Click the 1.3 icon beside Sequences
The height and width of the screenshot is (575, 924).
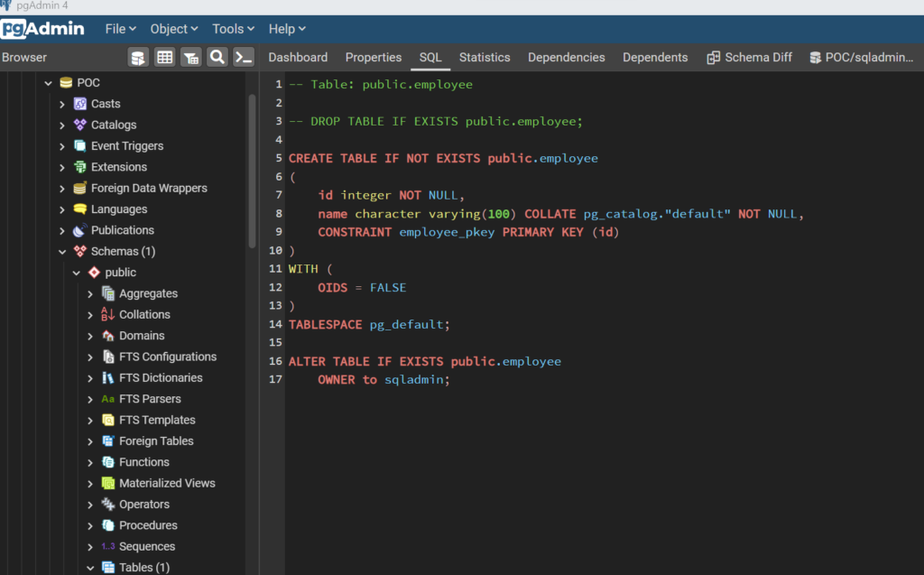click(x=109, y=546)
